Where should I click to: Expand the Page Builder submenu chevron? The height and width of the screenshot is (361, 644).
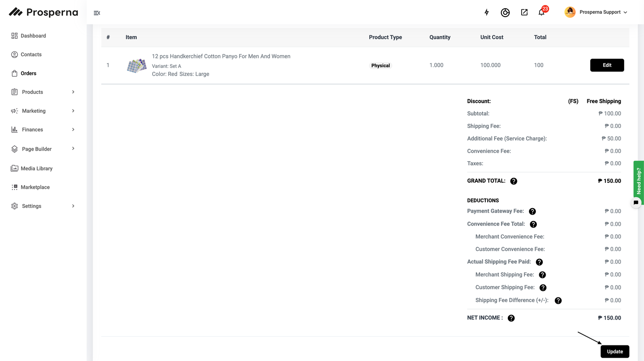tap(73, 148)
